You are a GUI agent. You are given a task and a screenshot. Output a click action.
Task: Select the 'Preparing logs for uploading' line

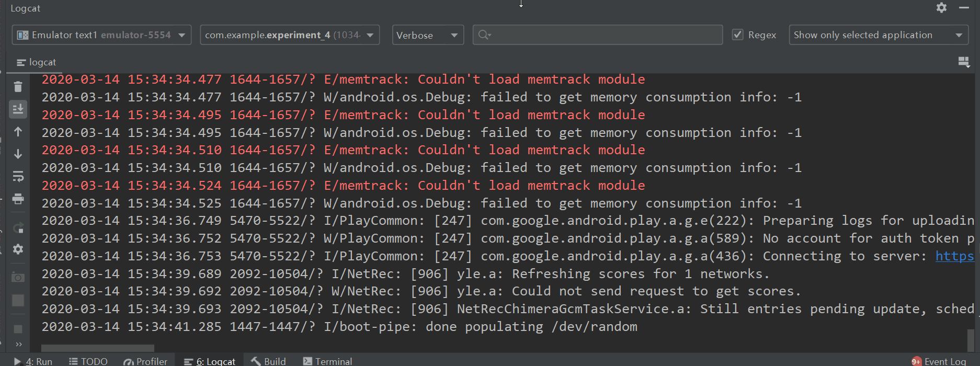pos(507,221)
